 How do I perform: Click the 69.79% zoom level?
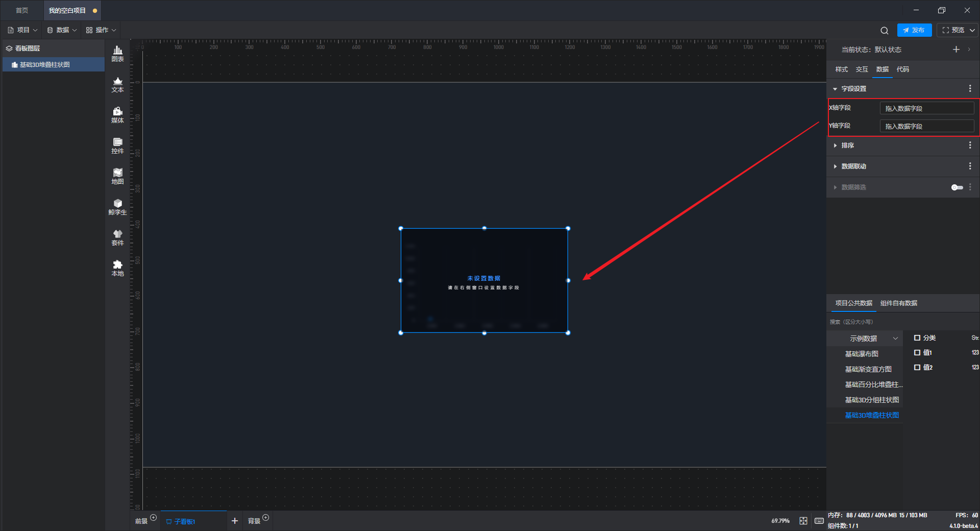[780, 521]
